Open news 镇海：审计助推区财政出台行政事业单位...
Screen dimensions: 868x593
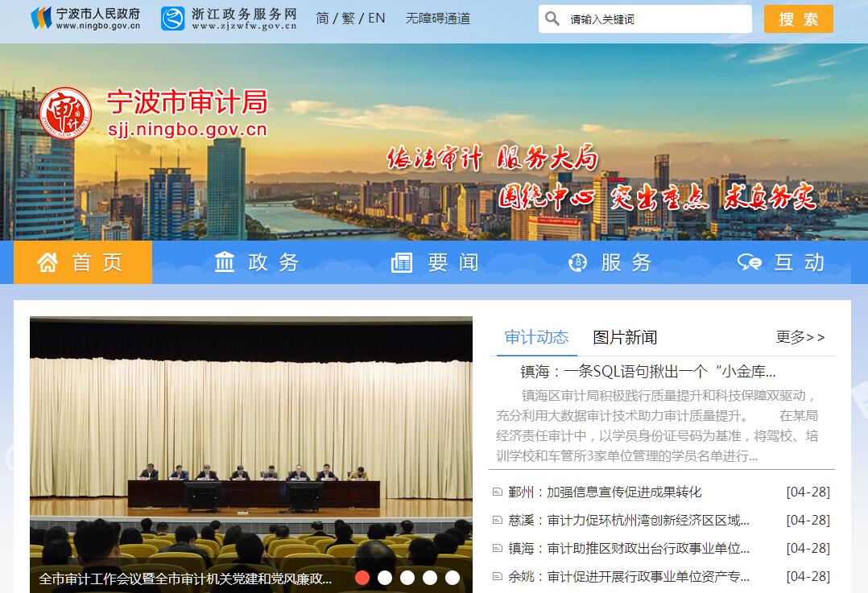(x=629, y=548)
